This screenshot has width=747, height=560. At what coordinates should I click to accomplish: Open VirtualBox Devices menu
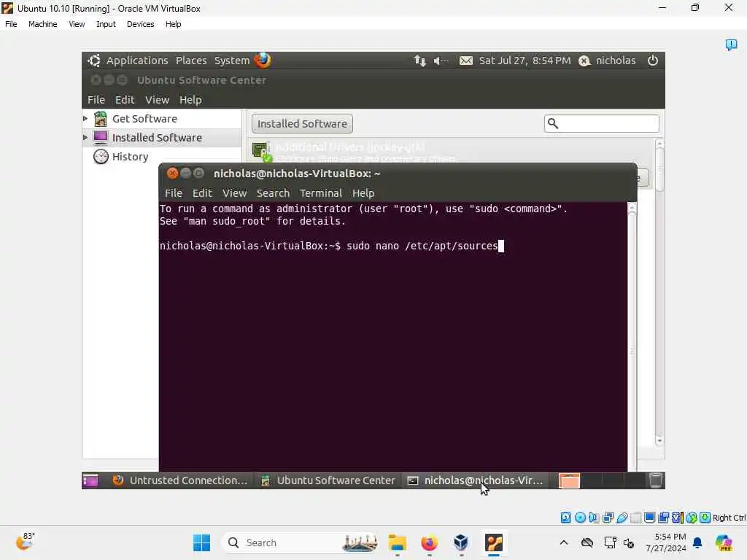141,24
